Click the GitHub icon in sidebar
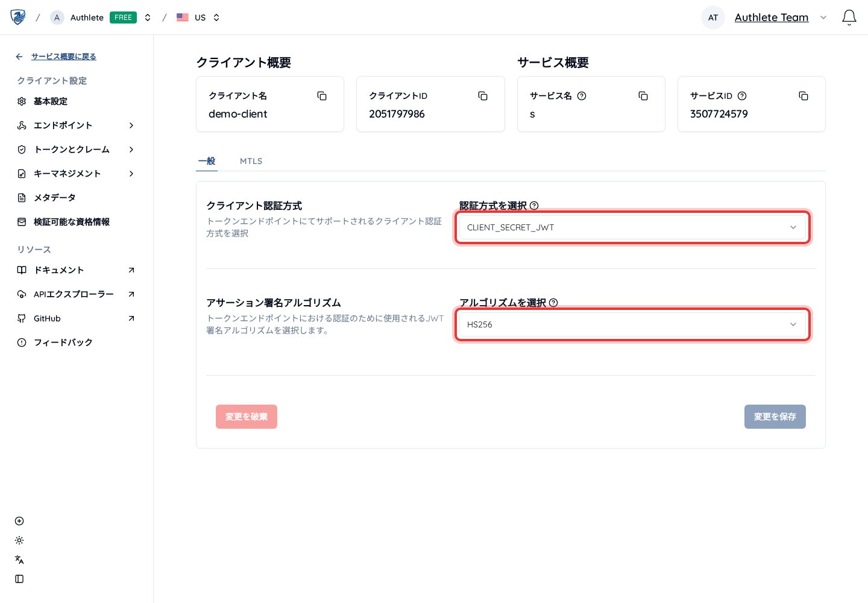868x603 pixels. [22, 318]
